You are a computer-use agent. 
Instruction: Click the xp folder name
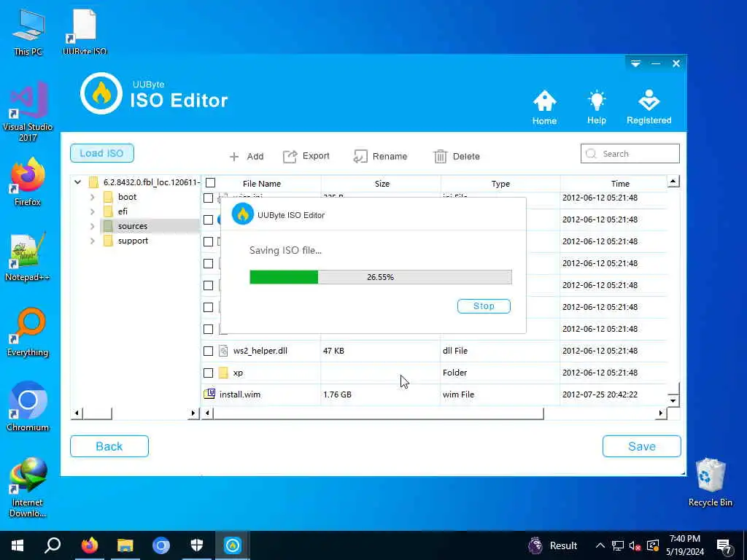tap(239, 373)
